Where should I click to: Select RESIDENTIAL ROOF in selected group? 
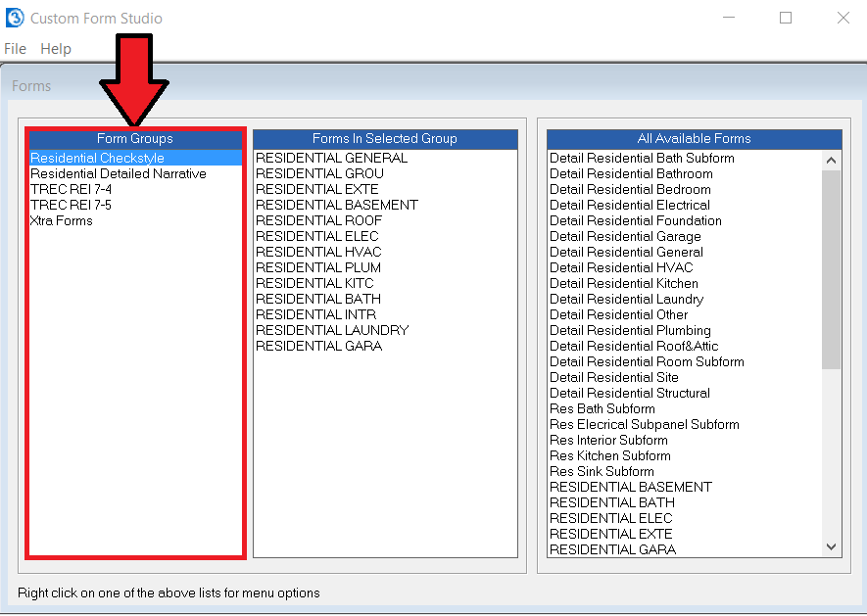coord(385,220)
